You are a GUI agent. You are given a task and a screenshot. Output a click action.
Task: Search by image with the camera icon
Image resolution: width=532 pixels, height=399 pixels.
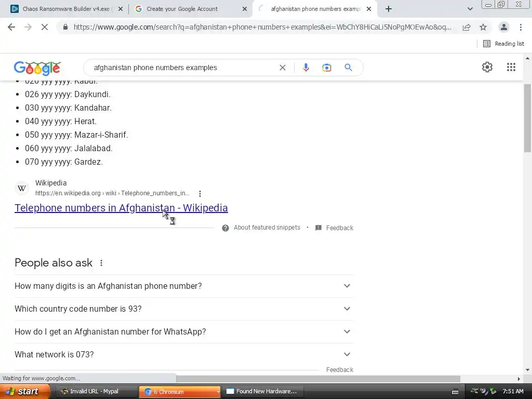(326, 68)
